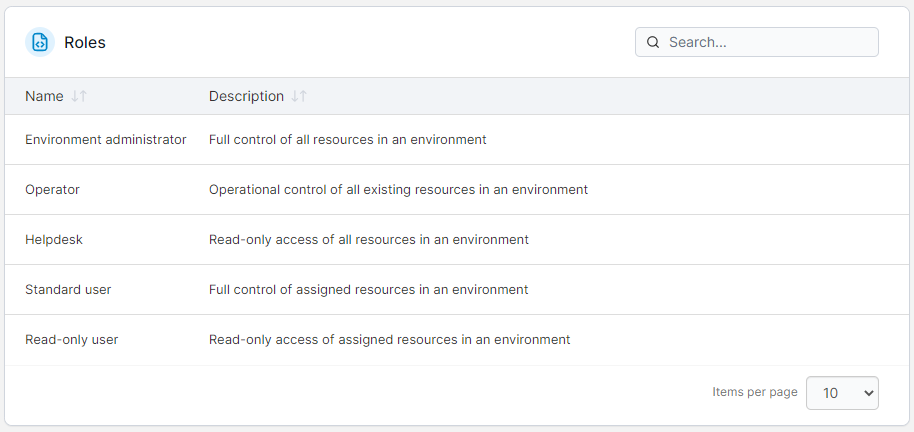This screenshot has width=914, height=432.
Task: Click the dropdown chevron next to 10
Action: (x=868, y=394)
